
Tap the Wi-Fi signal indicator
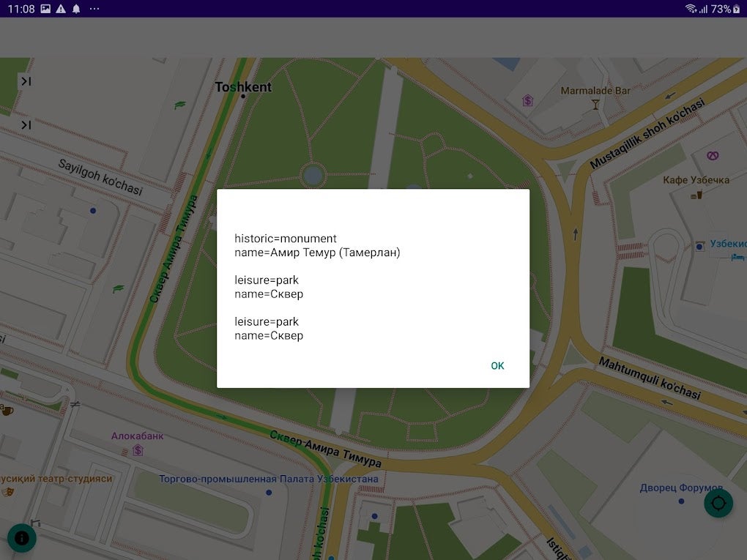click(x=691, y=9)
